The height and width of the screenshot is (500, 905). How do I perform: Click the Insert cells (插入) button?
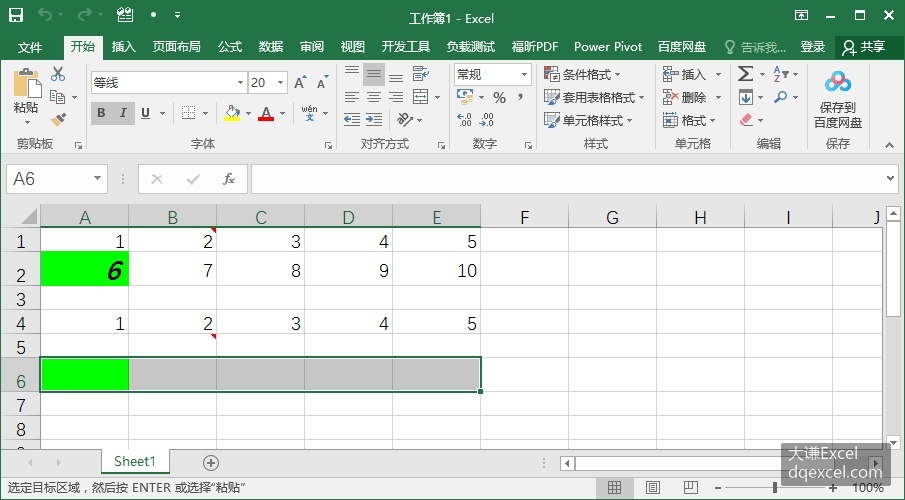tap(685, 74)
